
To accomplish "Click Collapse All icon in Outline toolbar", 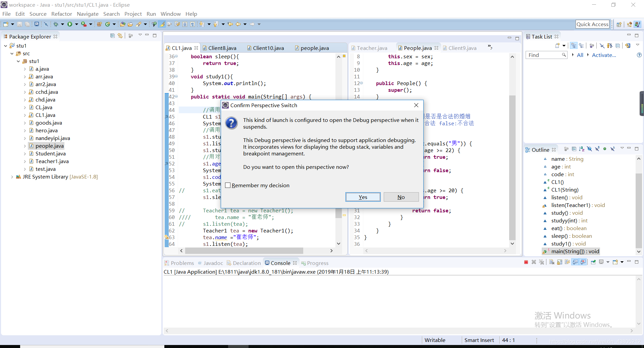I will pos(574,149).
